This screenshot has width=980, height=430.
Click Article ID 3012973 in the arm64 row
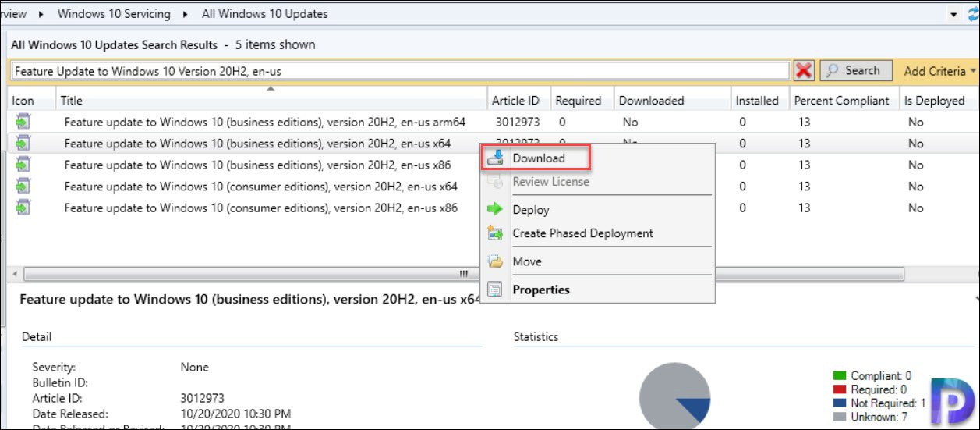pos(518,122)
